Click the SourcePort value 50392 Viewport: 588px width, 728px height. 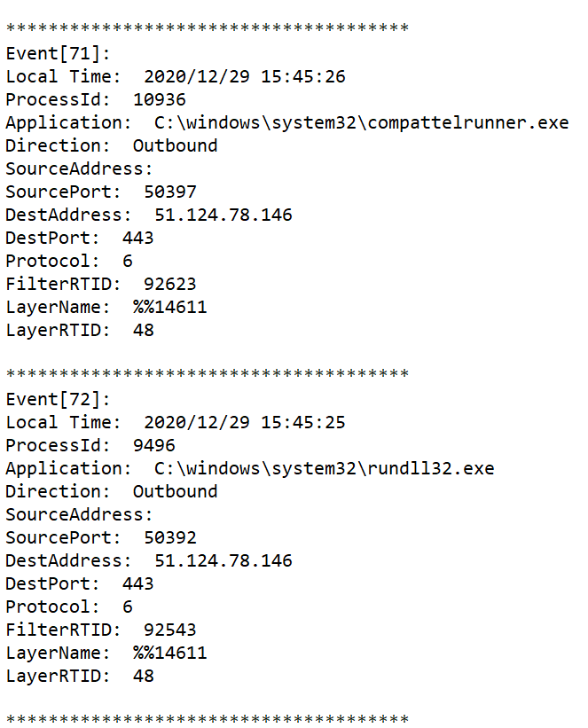169,537
